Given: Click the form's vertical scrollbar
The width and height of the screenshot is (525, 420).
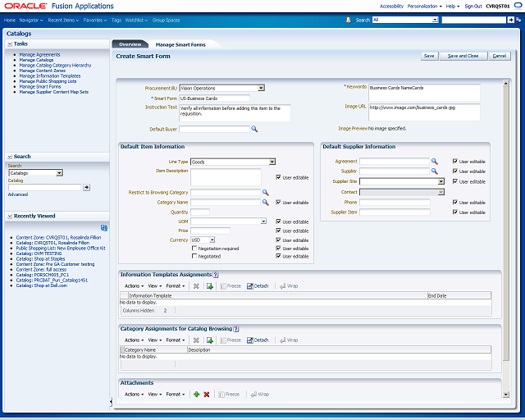Looking at the screenshot, I should click(x=506, y=223).
